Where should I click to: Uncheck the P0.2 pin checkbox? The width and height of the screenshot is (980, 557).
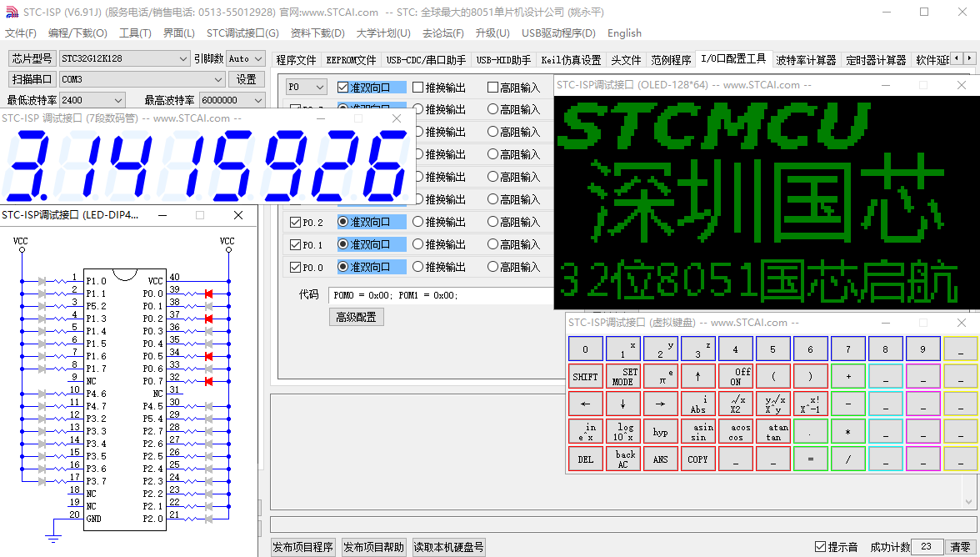coord(296,222)
